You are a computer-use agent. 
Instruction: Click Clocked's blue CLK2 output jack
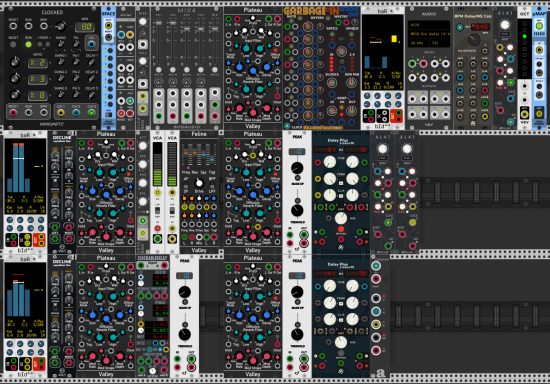point(76,113)
